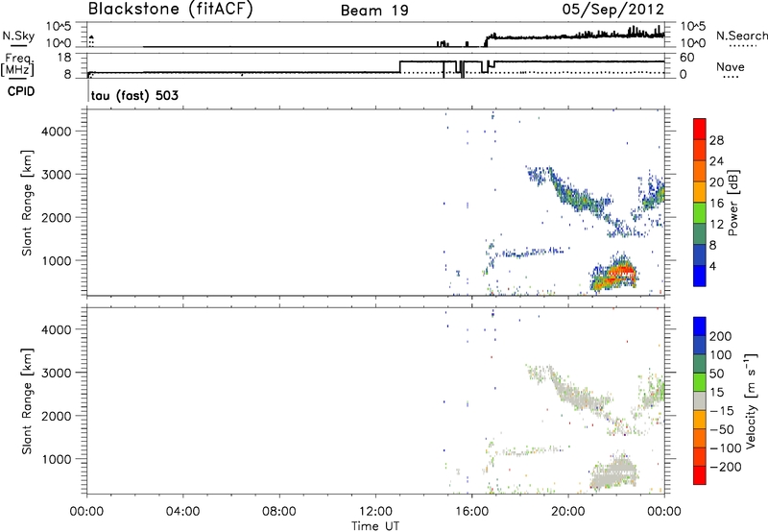
Task: Click the "16" tick on the power scale
Action: [716, 204]
